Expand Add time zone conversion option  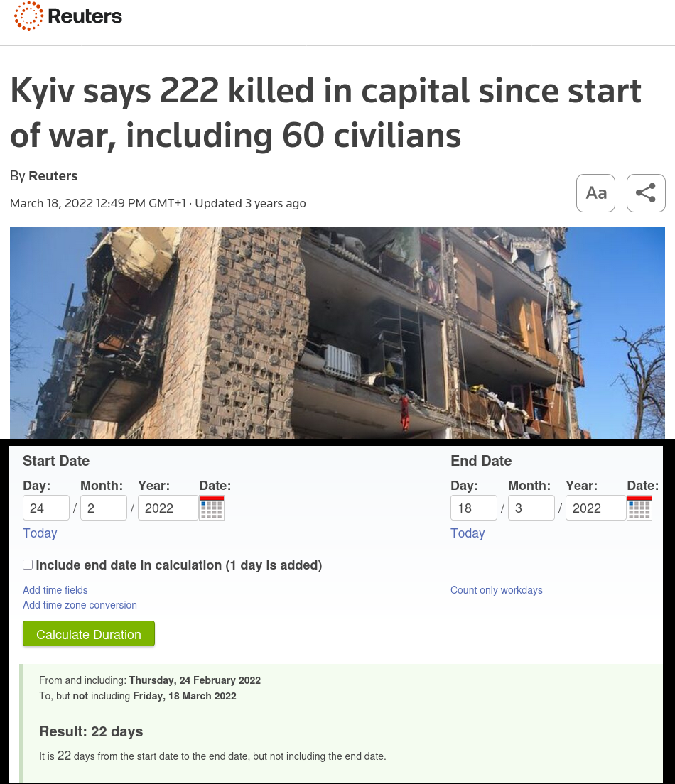tap(80, 605)
